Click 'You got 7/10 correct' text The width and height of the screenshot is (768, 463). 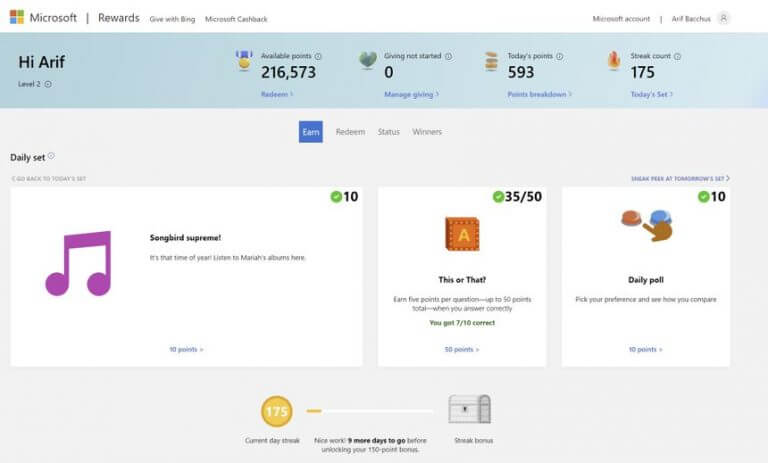coord(462,323)
